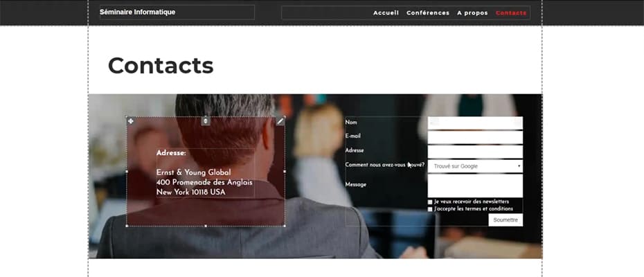
Task: Click the left-middle resize handle of the address block
Action: (x=127, y=171)
